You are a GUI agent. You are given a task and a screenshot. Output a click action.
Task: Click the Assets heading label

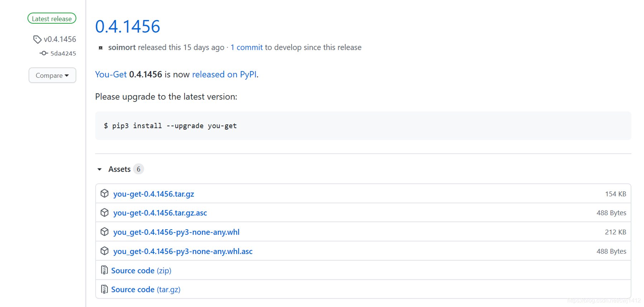click(x=119, y=169)
